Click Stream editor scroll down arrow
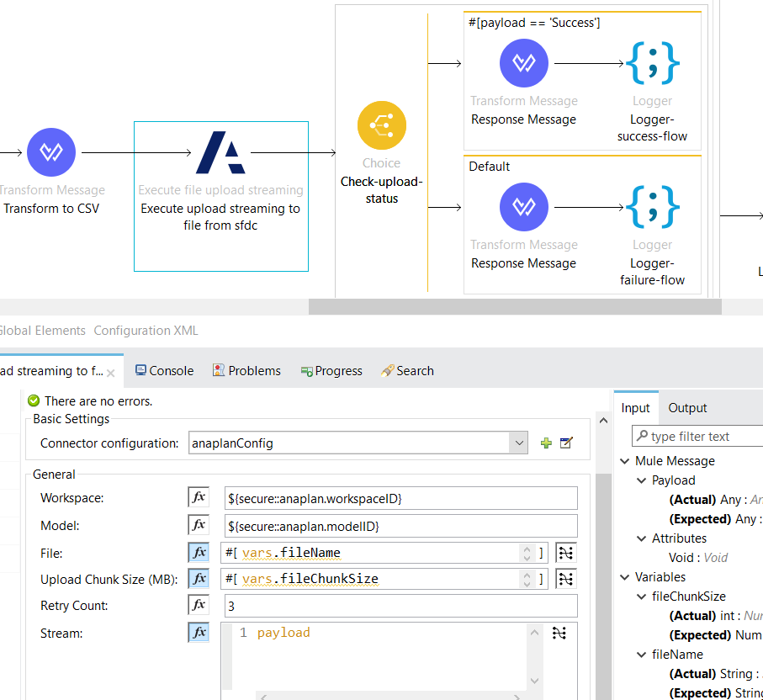The image size is (763, 700). coord(534,681)
